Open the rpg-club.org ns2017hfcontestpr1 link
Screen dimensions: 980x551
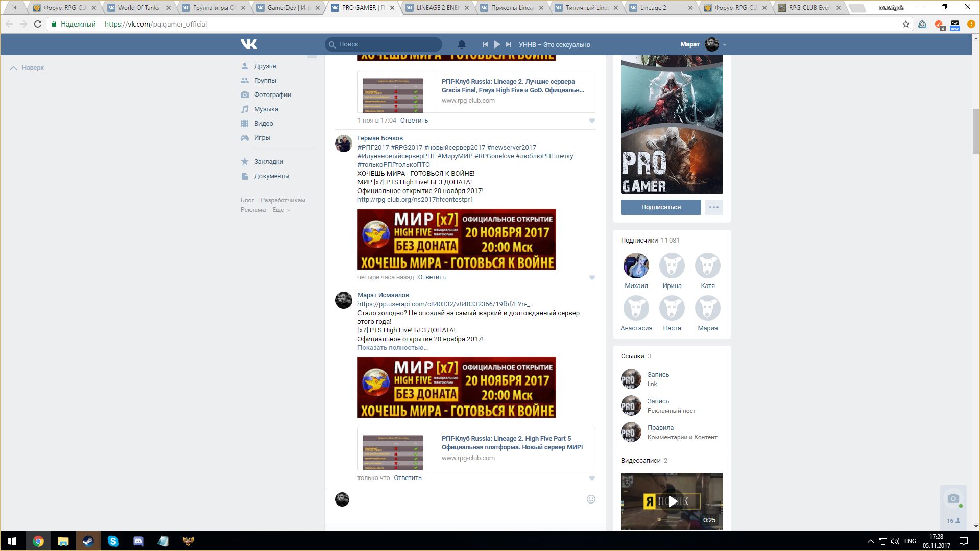(415, 200)
